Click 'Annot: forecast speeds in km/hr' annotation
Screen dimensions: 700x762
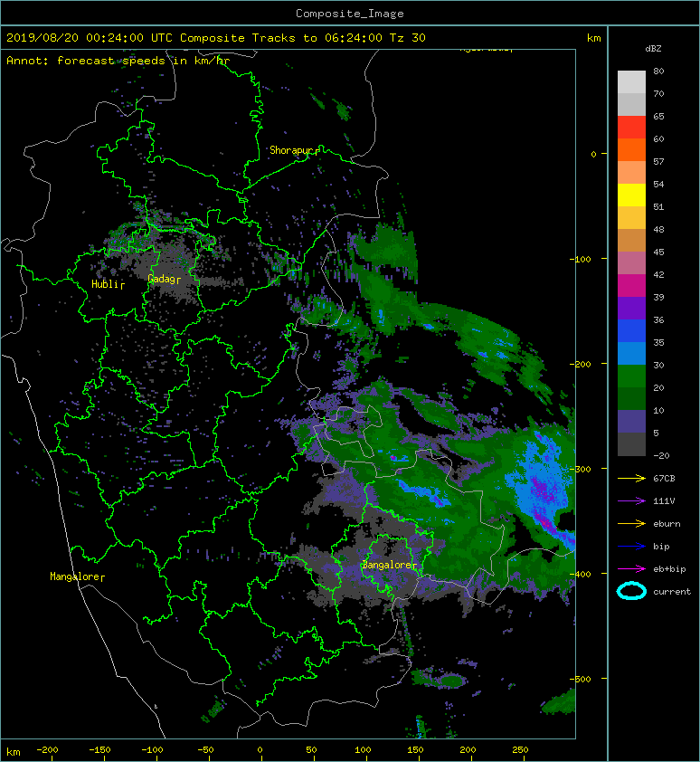point(118,61)
